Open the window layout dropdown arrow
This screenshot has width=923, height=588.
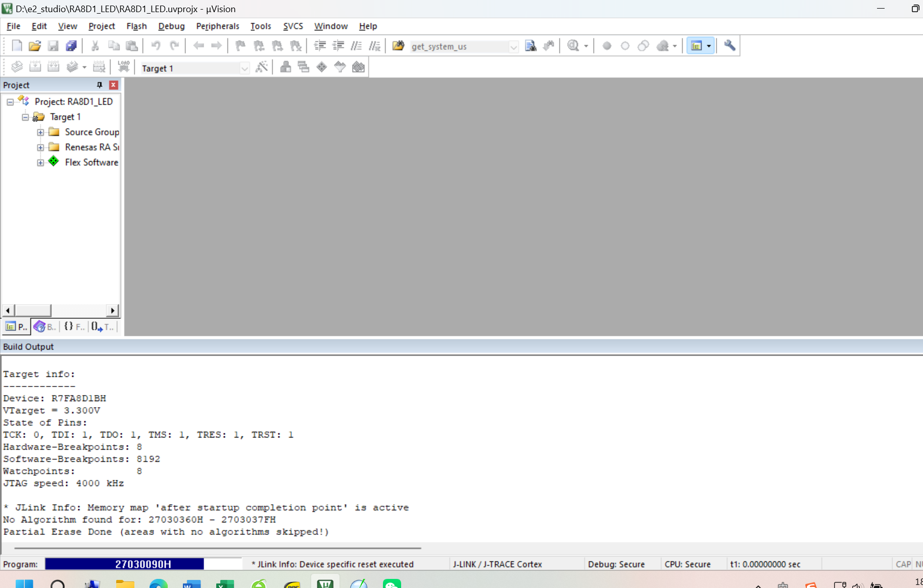709,46
